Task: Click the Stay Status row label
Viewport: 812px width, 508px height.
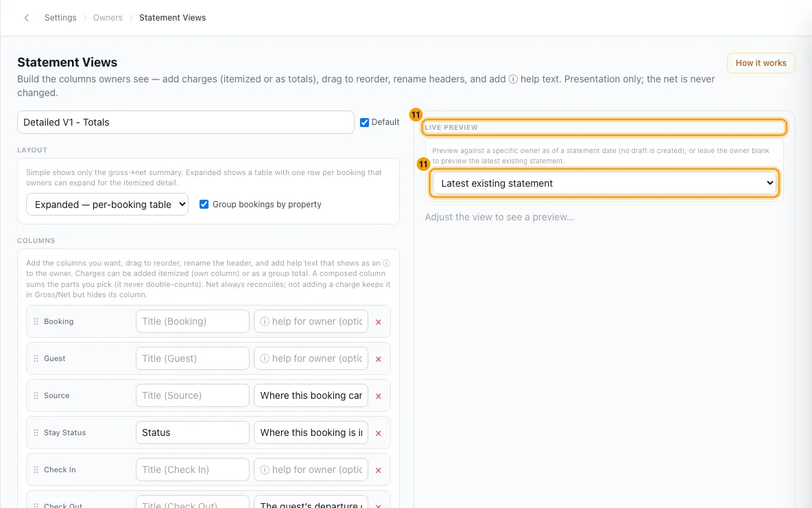Action: click(x=64, y=432)
